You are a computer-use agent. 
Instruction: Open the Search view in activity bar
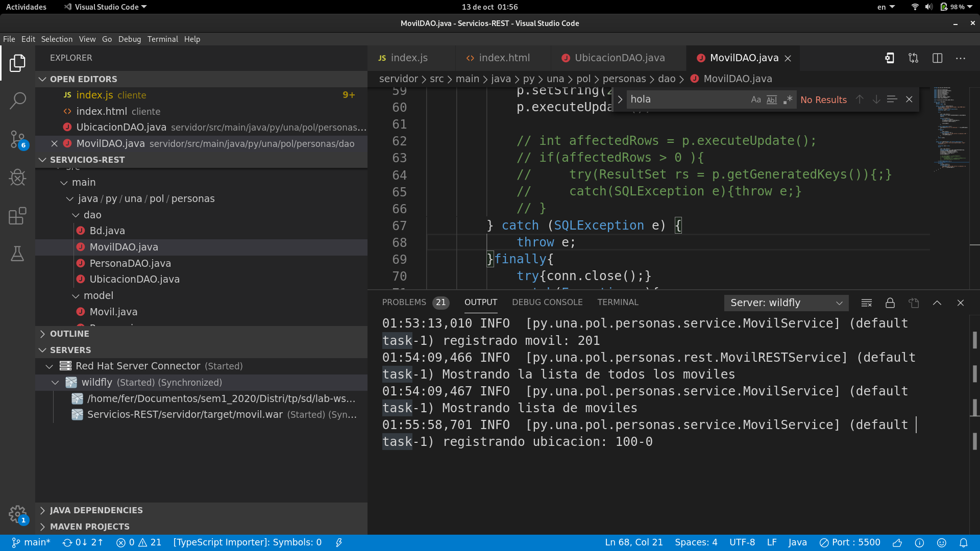pos(17,101)
